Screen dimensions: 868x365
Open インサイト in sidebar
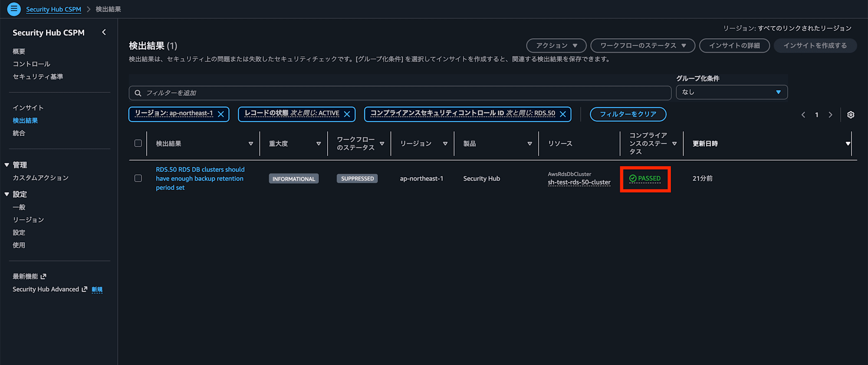[x=28, y=108]
